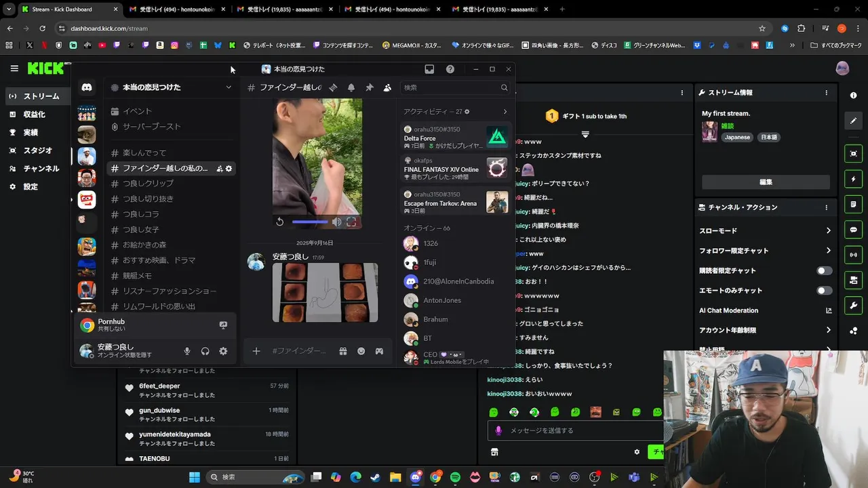The image size is (868, 488).
Task: Click the video fullscreen icon in Discord
Action: coord(351,222)
